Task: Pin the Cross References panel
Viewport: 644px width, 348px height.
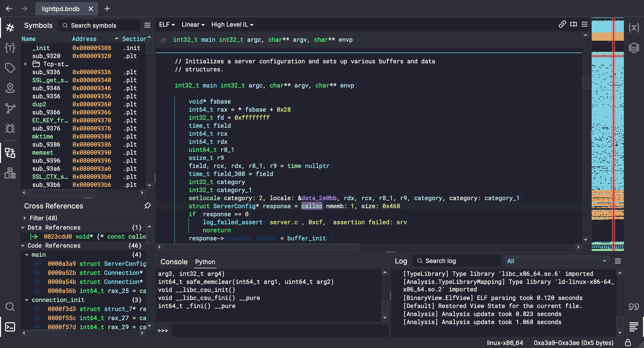Action: 147,206
